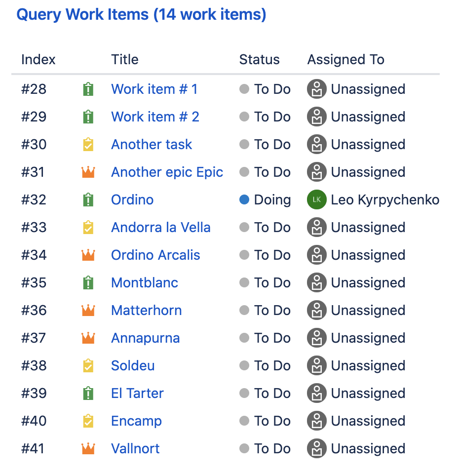The height and width of the screenshot is (476, 458).
Task: Open Work item # 2 link
Action: tap(155, 117)
